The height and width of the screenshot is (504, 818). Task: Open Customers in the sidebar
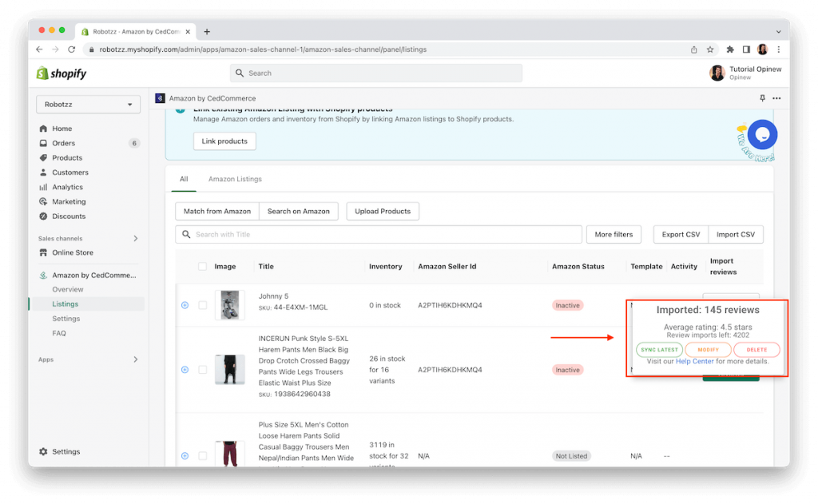tap(70, 173)
